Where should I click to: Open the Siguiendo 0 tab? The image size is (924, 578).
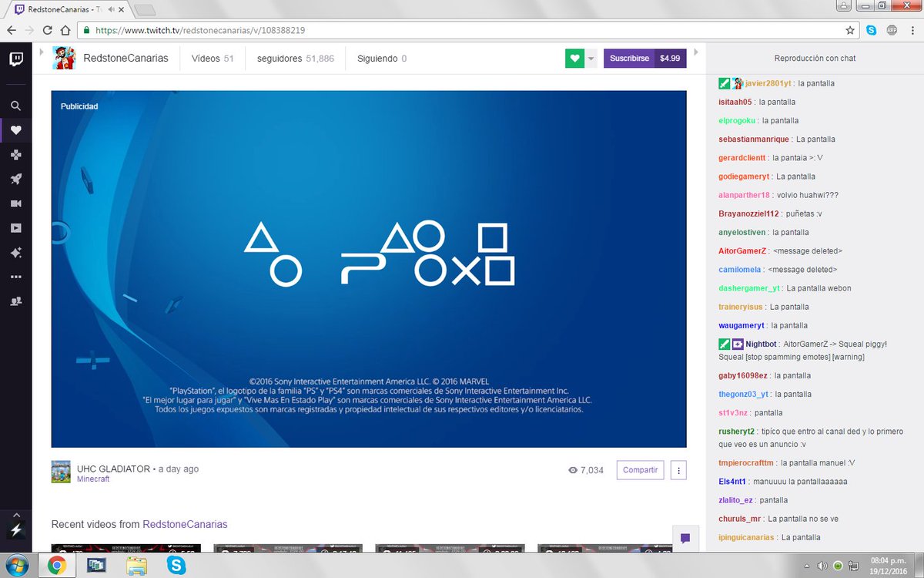(x=382, y=59)
